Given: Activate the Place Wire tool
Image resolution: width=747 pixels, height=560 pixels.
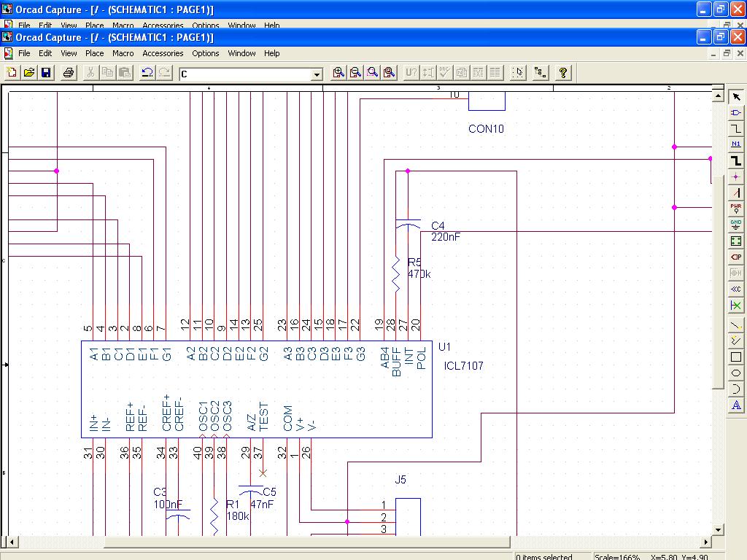Looking at the screenshot, I should 736,128.
